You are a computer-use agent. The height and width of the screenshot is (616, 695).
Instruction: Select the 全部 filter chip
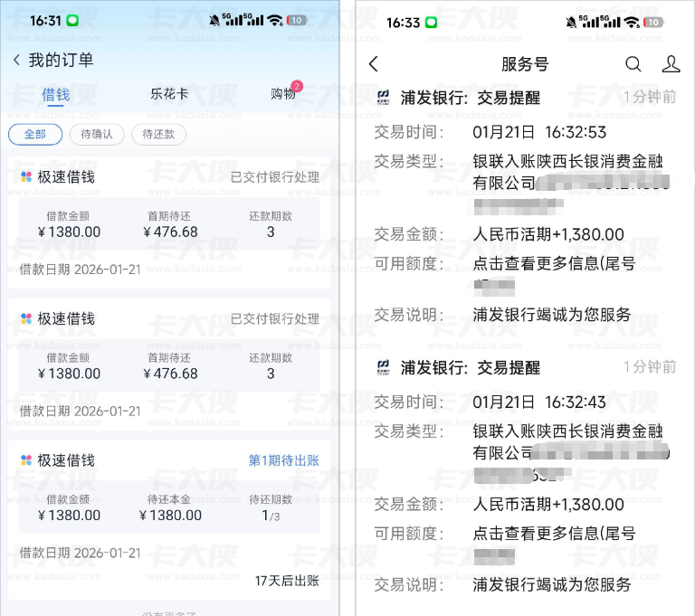pyautogui.click(x=35, y=134)
